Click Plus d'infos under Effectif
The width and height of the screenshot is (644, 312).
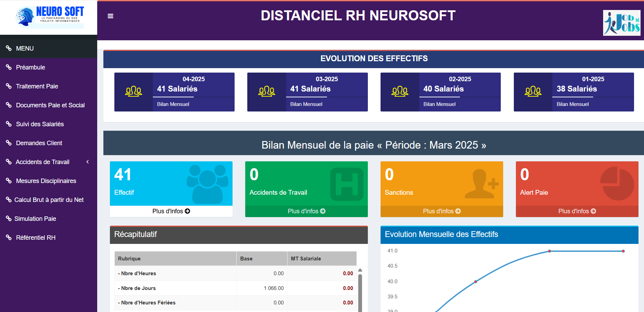pos(171,211)
